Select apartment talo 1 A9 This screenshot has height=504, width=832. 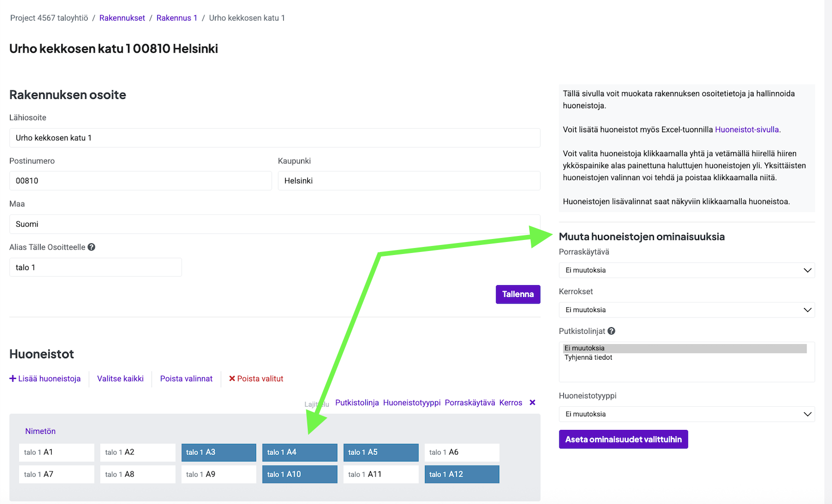(x=219, y=474)
